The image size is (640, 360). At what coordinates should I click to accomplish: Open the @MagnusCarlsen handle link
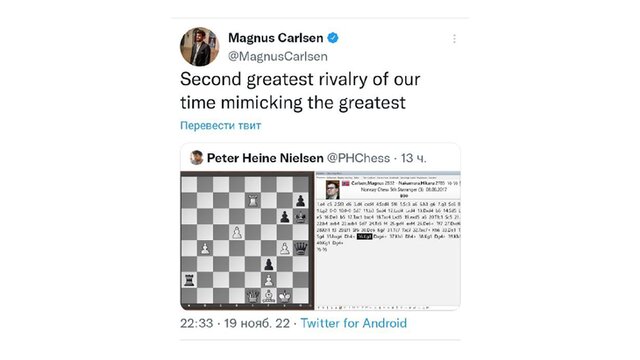(278, 56)
